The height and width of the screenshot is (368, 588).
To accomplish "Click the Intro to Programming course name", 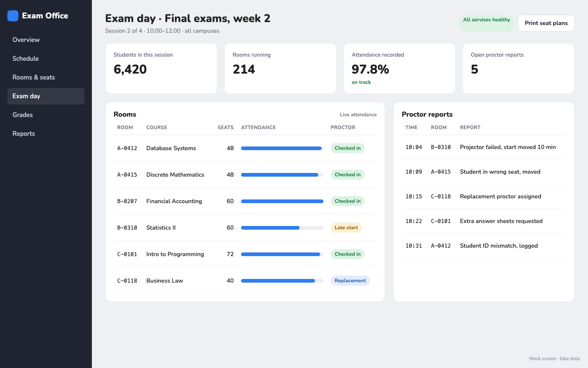I will 175,254.
